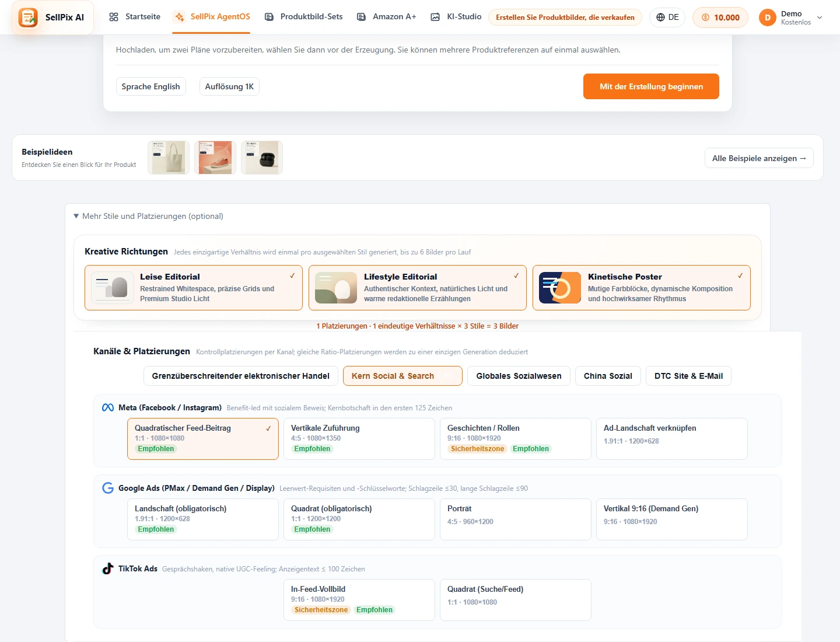
Task: Open the Sprache English dropdown
Action: click(x=151, y=86)
